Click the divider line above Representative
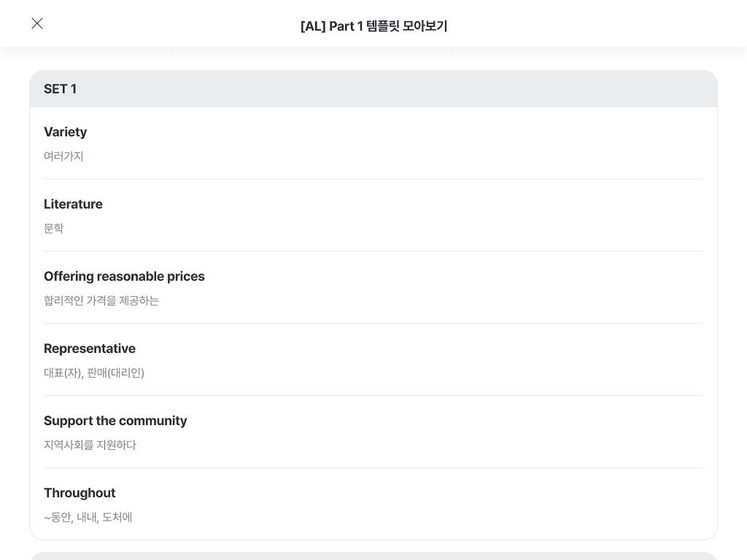The image size is (747, 560). pyautogui.click(x=373, y=323)
